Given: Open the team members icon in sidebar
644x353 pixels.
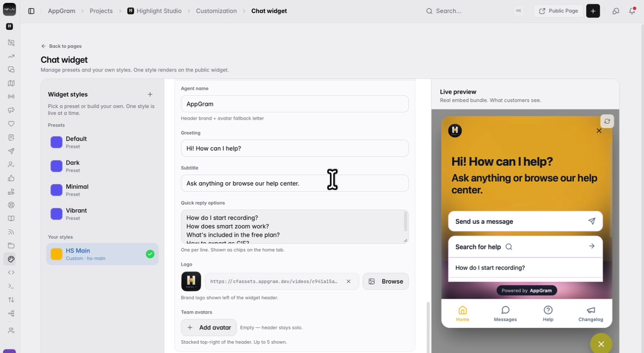Looking at the screenshot, I should [x=11, y=330].
